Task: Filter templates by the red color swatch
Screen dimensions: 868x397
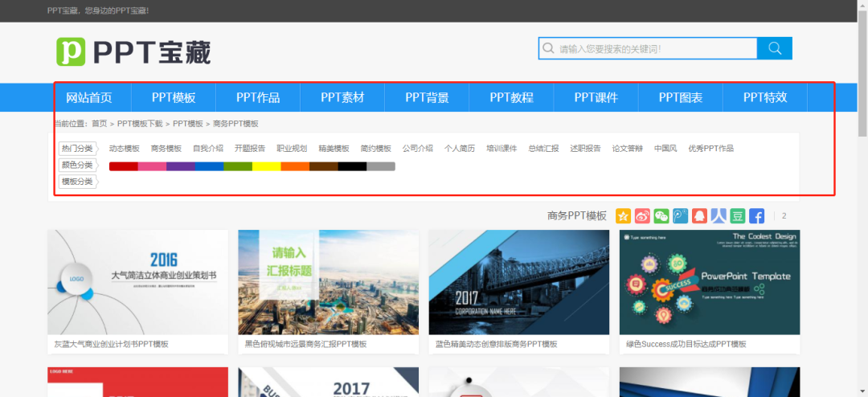Action: coord(124,166)
